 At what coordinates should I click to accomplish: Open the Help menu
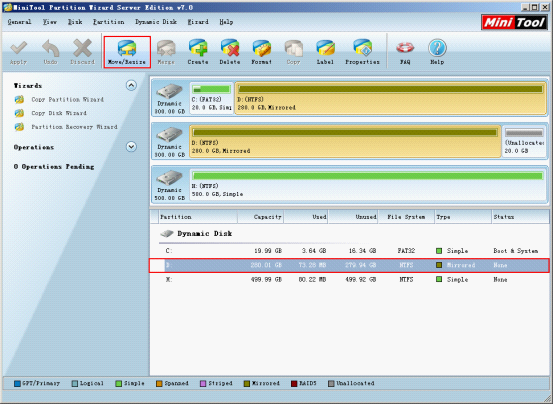pos(226,22)
